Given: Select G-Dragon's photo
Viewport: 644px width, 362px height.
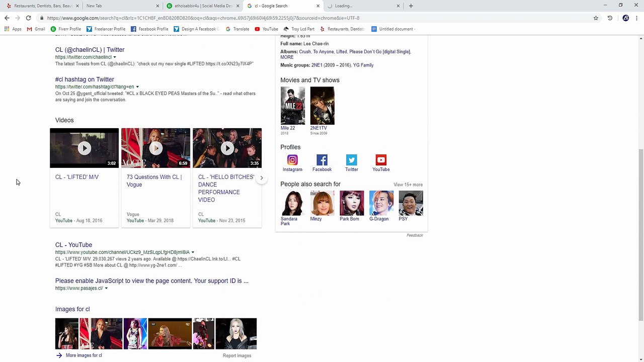Looking at the screenshot, I should [381, 203].
